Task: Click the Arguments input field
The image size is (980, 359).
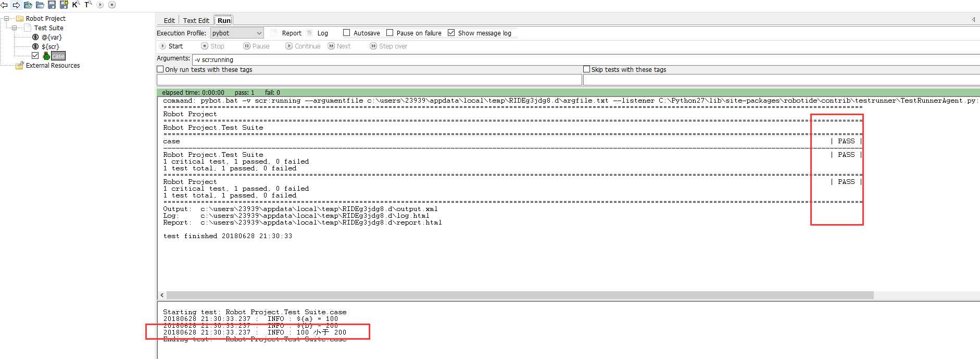Action: [x=586, y=59]
